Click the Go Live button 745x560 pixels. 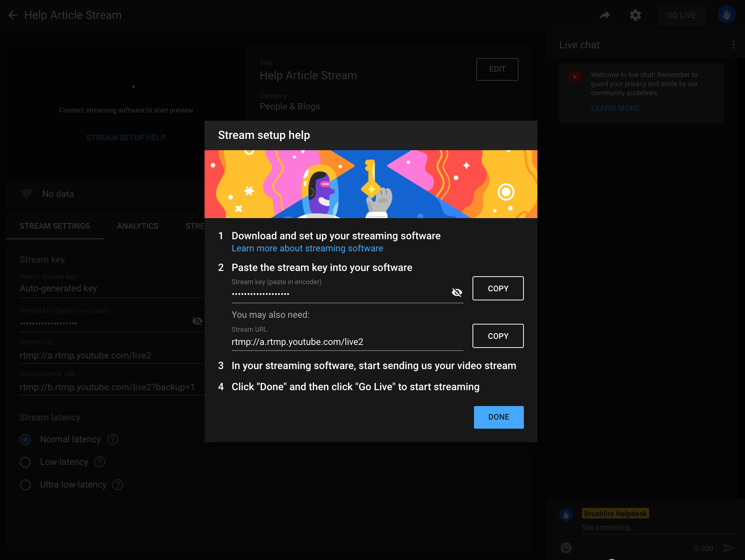click(x=682, y=15)
